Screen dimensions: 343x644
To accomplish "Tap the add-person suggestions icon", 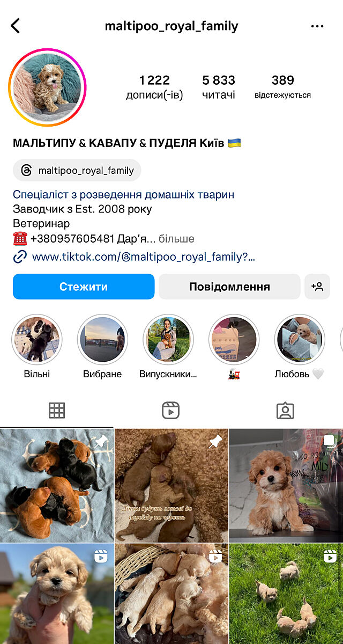I will click(317, 287).
